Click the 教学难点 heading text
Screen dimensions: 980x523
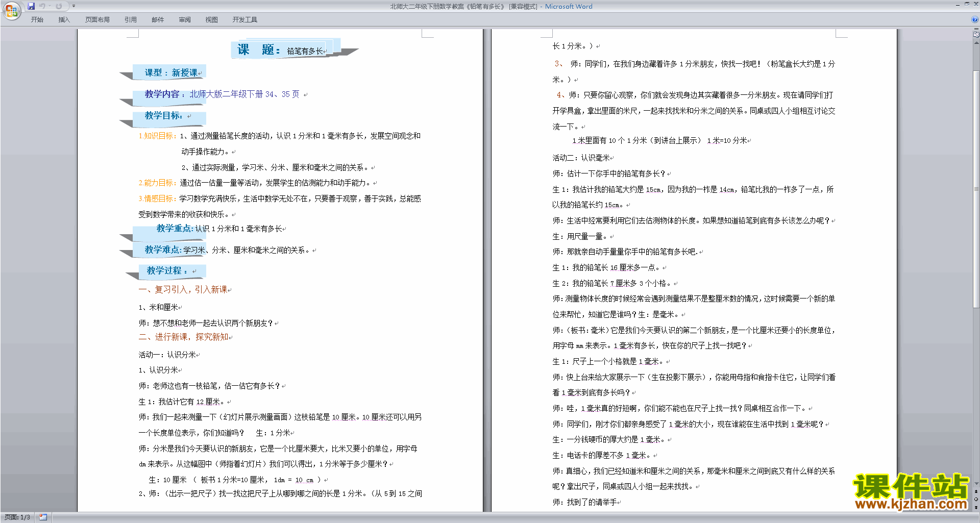tap(163, 250)
